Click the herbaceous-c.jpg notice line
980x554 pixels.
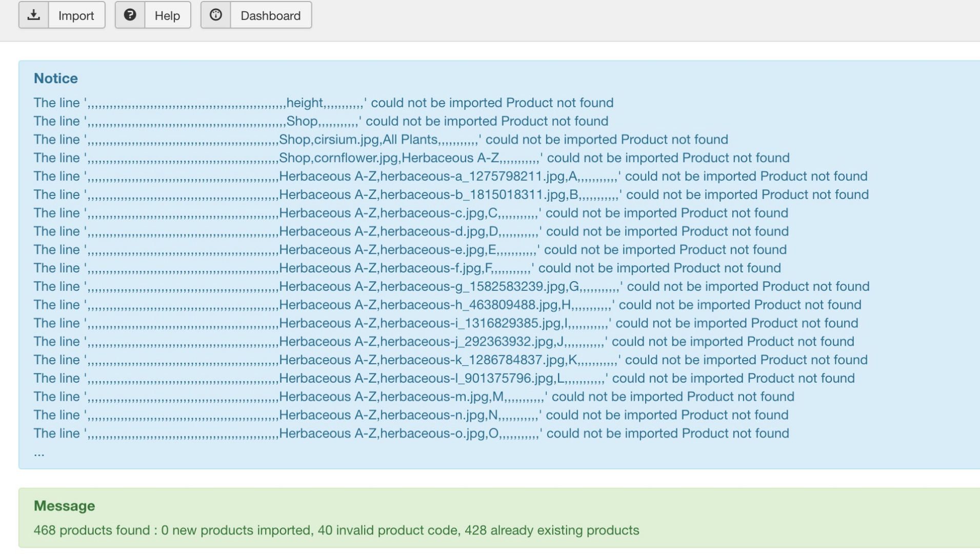(410, 213)
